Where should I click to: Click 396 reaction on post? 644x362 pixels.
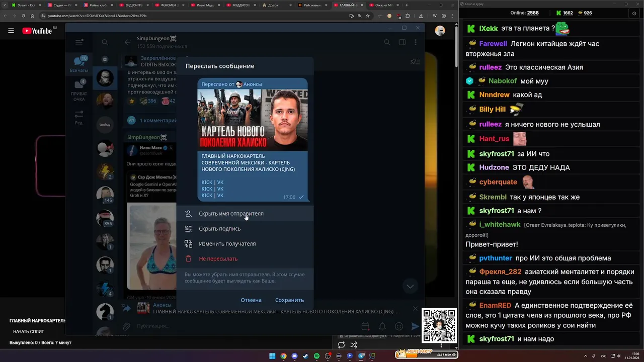148,101
